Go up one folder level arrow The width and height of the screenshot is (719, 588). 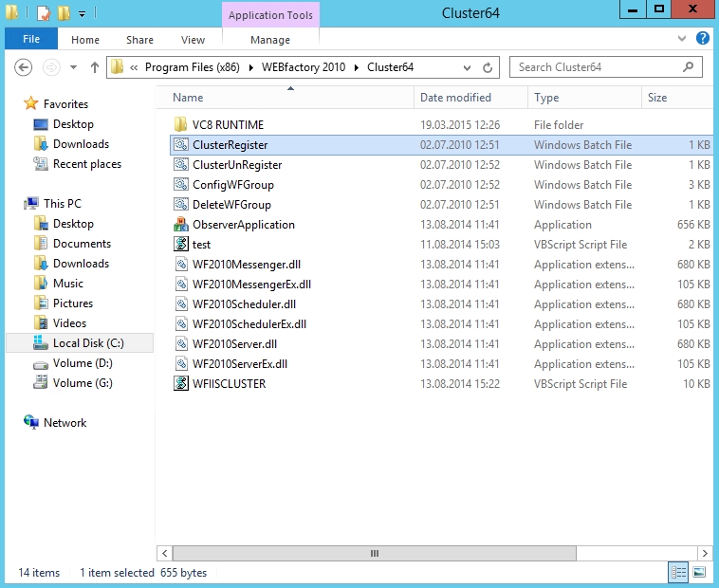coord(95,67)
